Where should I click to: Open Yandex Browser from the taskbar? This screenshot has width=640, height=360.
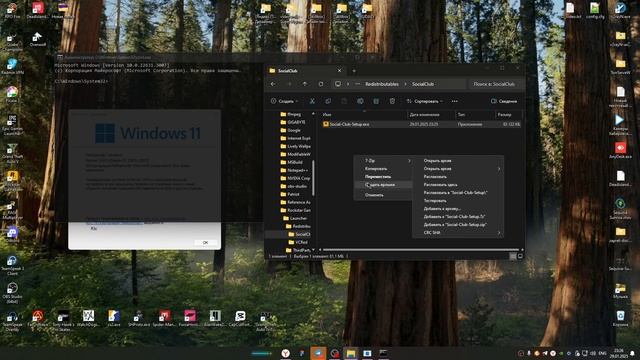pyautogui.click(x=285, y=353)
